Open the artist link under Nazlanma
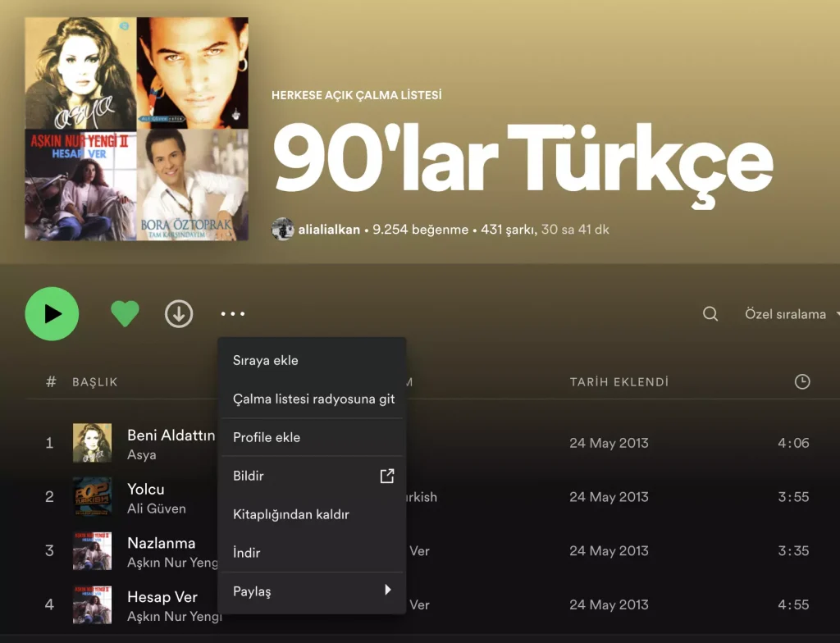840x643 pixels. 172,563
